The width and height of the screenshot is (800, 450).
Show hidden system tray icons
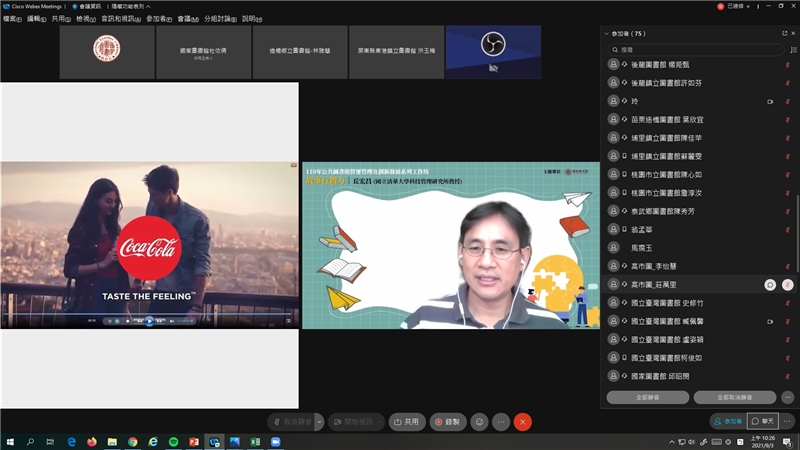[672, 442]
